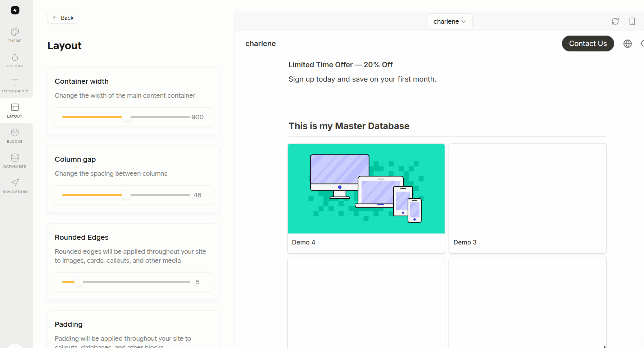Screen dimensions: 644x348
Task: Open the globe language selector
Action: click(627, 43)
